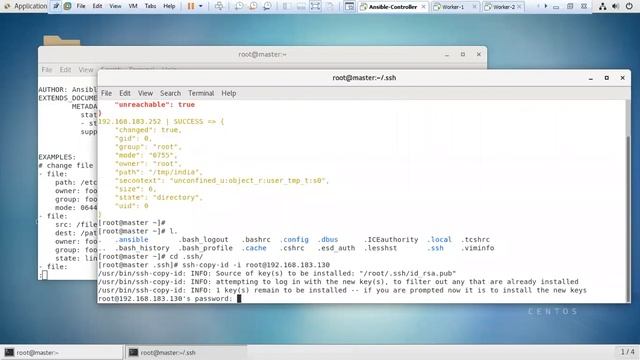Select the root@master:~/.ssh taskbar button
The width and height of the screenshot is (640, 360).
186,353
